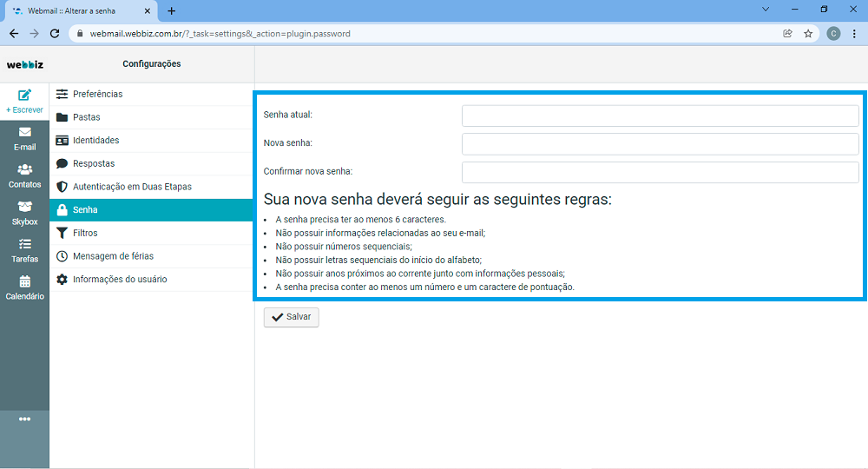This screenshot has width=868, height=469.
Task: Focus the Nova senha field
Action: pos(660,143)
